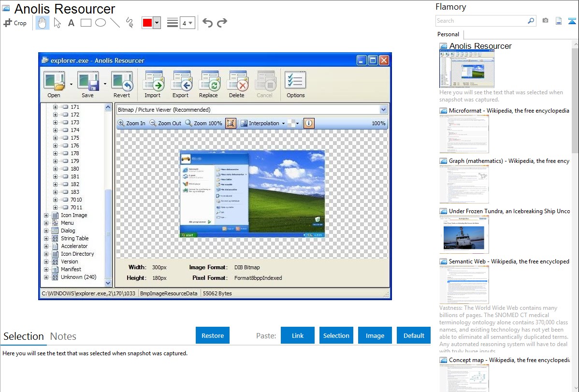Expand tree node 171
The image size is (579, 392).
[x=56, y=107]
